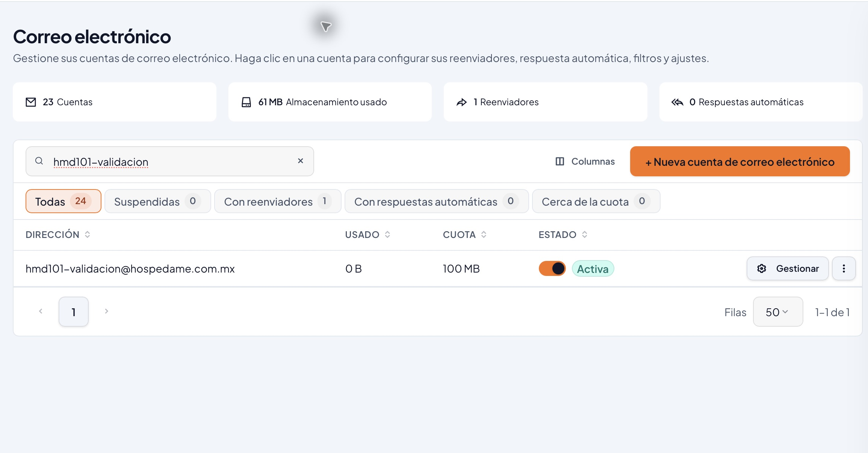Click the columns layout icon
Viewport: 868px width, 453px height.
click(x=560, y=161)
